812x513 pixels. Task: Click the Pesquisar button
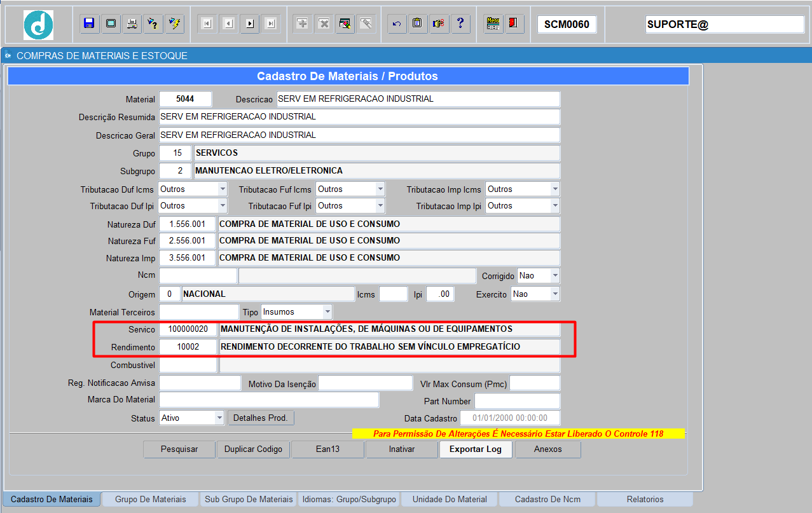(x=179, y=449)
